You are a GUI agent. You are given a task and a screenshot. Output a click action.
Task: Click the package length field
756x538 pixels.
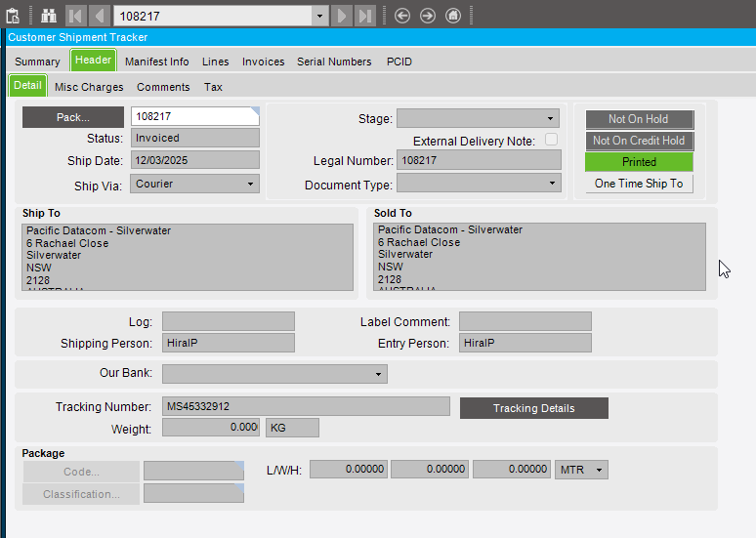click(349, 469)
